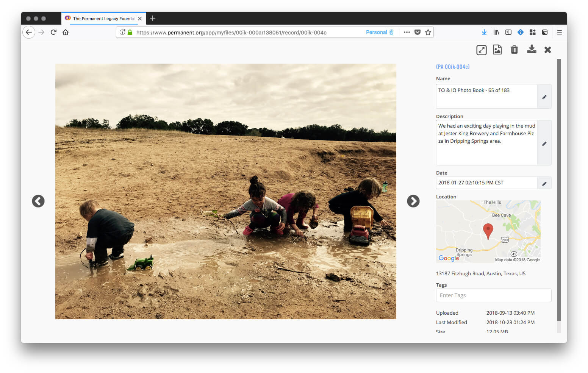Viewport: 588px width, 373px height.
Task: Open page actions three-dot menu
Action: 407,32
